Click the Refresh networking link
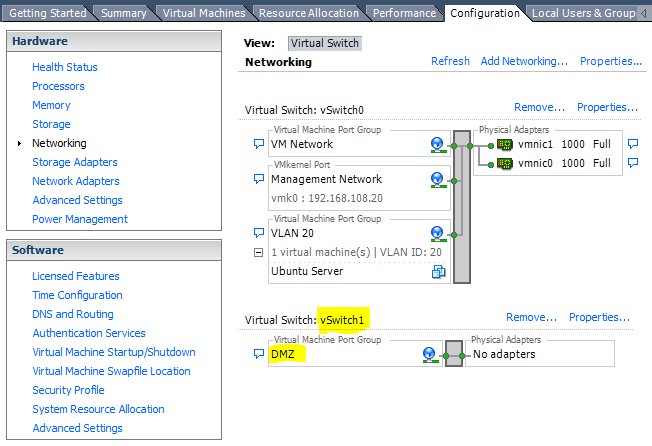The width and height of the screenshot is (652, 446). (450, 61)
